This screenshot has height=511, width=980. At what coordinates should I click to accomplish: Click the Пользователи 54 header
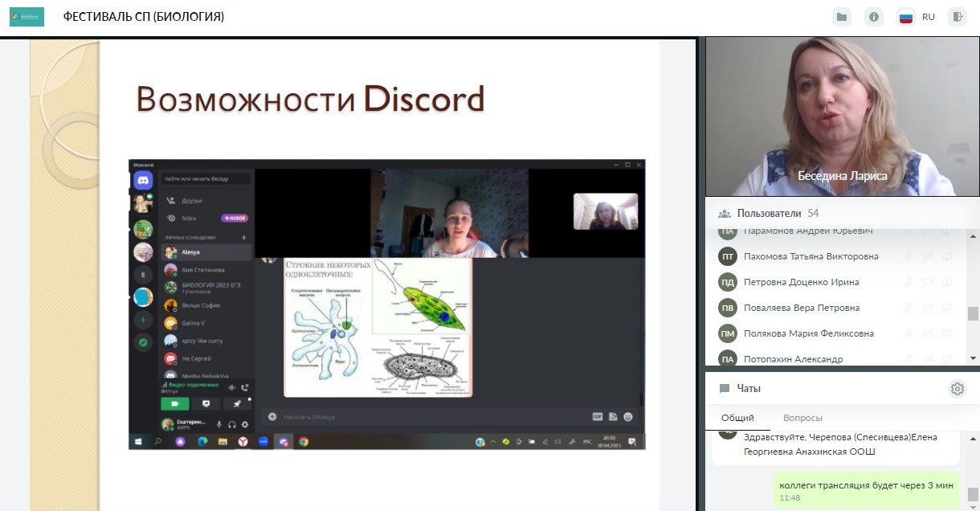pos(779,214)
